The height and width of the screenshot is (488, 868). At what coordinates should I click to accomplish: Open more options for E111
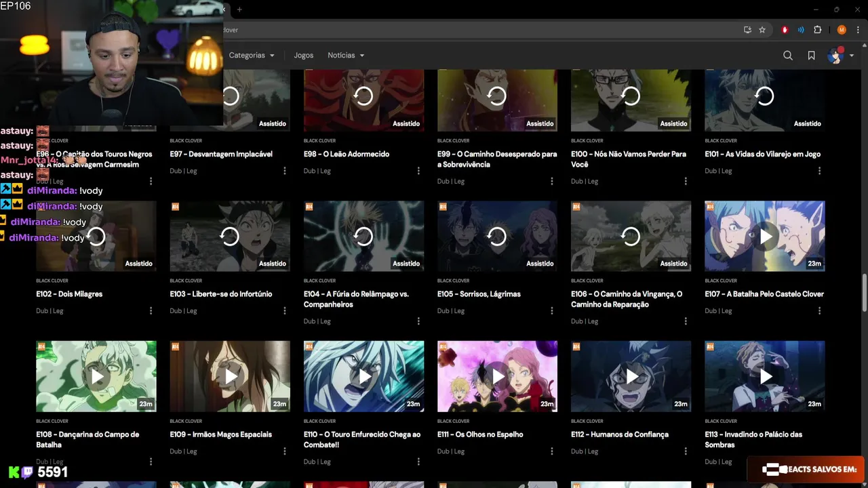click(552, 451)
